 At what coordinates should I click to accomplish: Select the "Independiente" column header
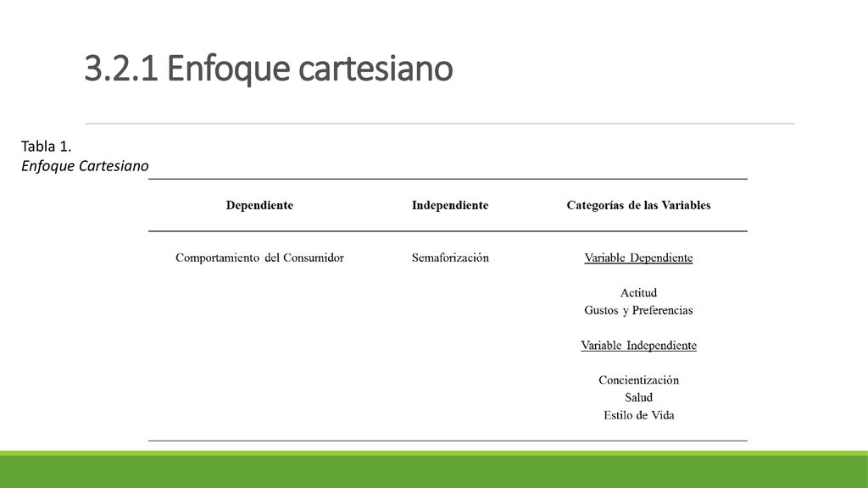(x=450, y=205)
